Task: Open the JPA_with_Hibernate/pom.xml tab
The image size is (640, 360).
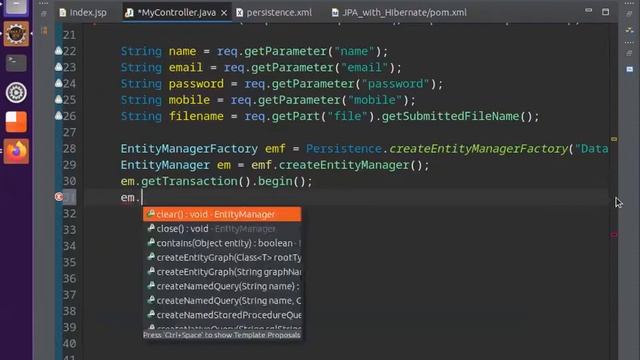Action: click(x=399, y=13)
